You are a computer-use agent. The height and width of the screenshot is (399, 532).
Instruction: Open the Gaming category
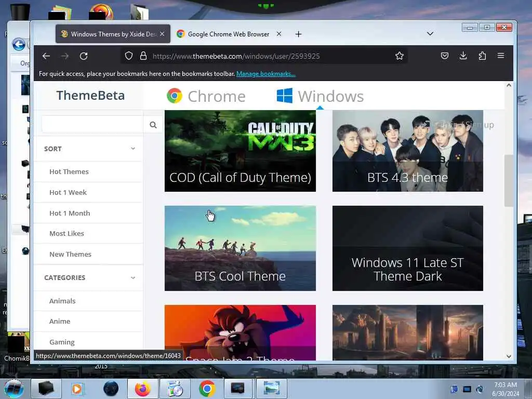[x=62, y=342]
